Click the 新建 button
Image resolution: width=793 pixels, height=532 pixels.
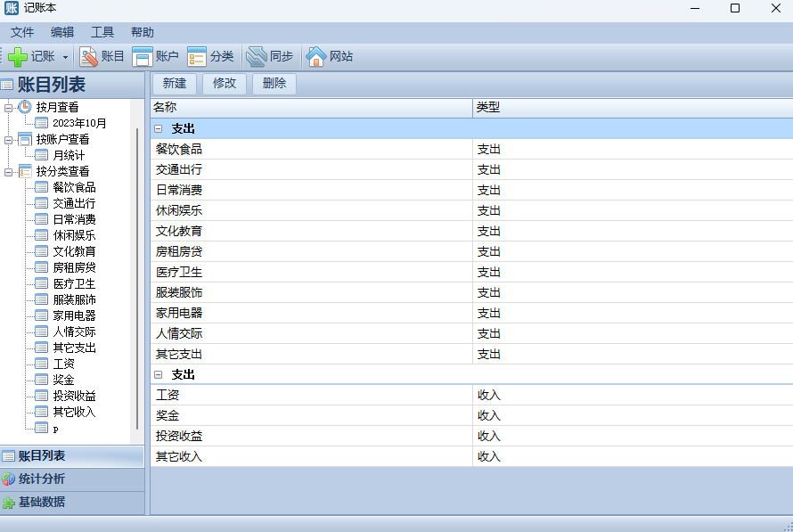coord(175,84)
